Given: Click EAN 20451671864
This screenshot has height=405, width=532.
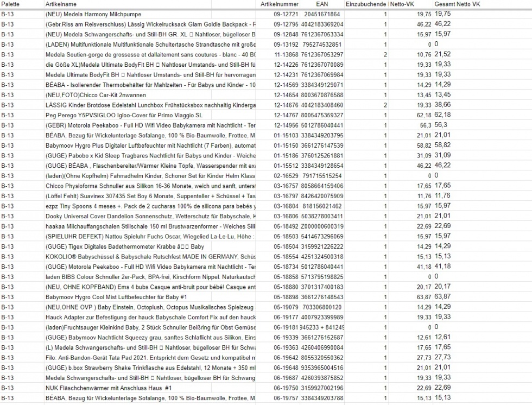Looking at the screenshot, I should 322,14.
